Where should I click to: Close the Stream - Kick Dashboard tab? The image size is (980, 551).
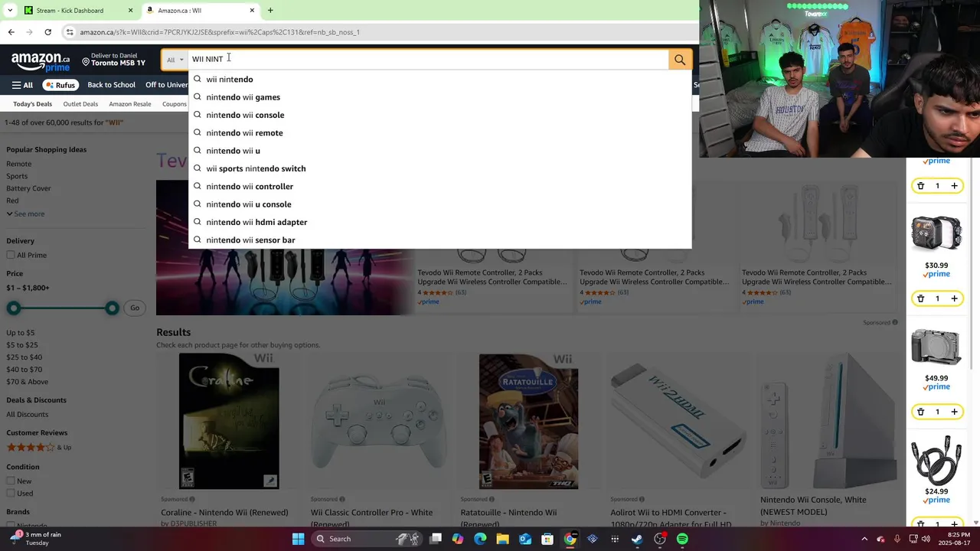(x=130, y=11)
